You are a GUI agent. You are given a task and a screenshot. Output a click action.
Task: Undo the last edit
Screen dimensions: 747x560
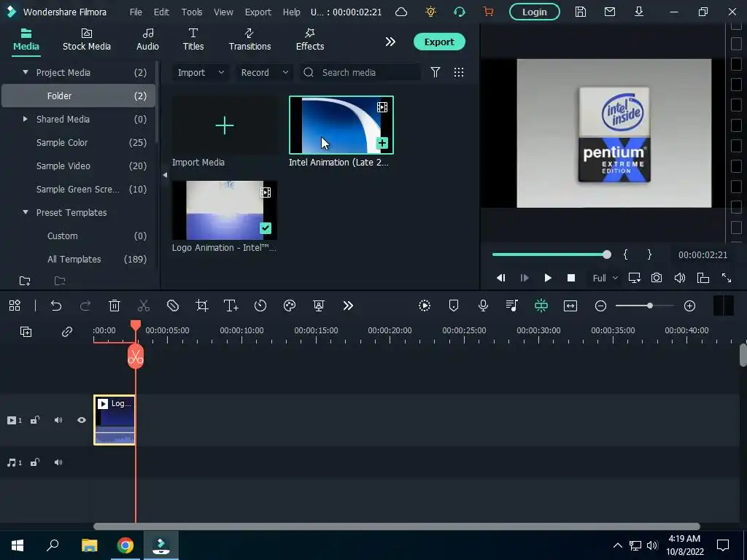coord(56,306)
